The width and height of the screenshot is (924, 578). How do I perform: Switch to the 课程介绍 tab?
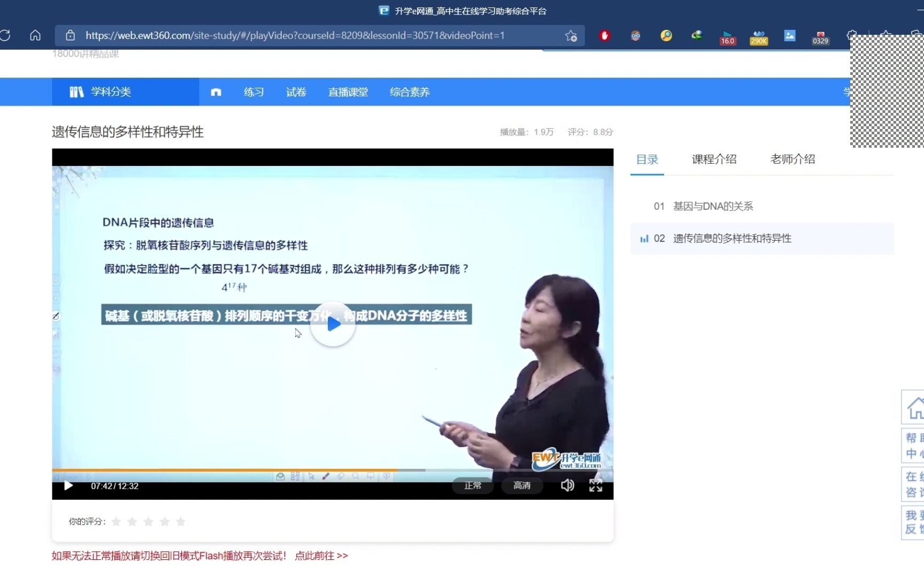[714, 159]
